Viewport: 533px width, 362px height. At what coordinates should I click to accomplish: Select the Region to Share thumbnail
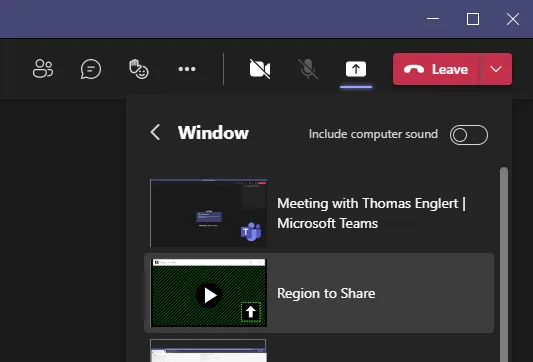point(209,293)
